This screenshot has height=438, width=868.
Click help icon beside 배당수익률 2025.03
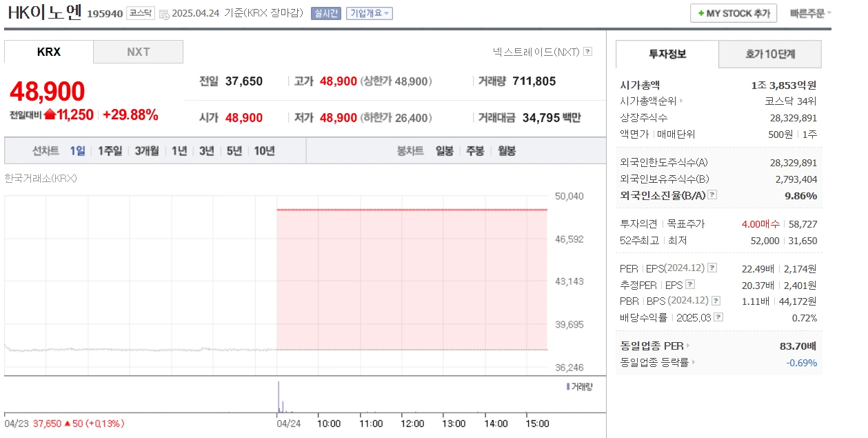[718, 317]
